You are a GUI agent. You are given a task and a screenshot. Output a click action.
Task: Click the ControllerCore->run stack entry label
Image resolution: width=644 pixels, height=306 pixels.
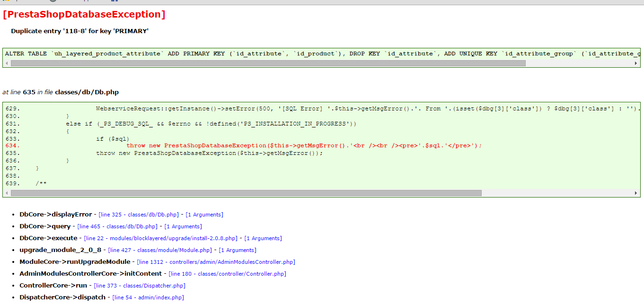(x=53, y=286)
